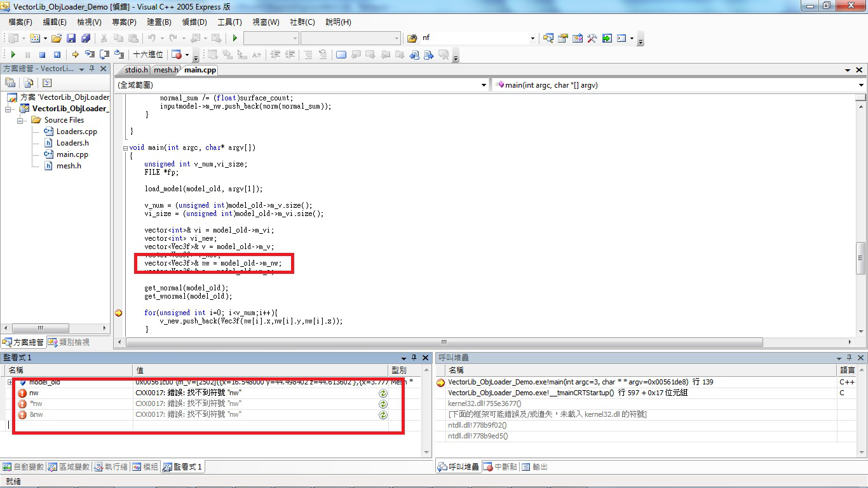Click the Restart debugging icon

57,55
